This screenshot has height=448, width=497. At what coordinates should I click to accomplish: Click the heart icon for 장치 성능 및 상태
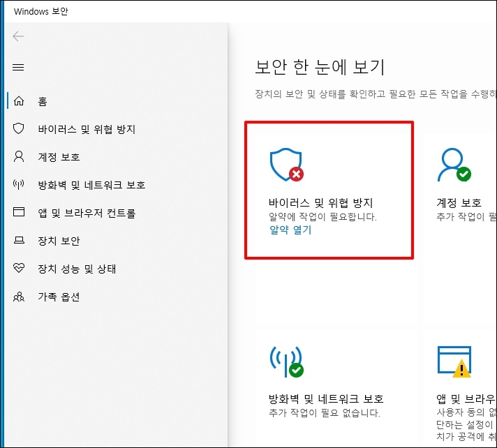19,268
